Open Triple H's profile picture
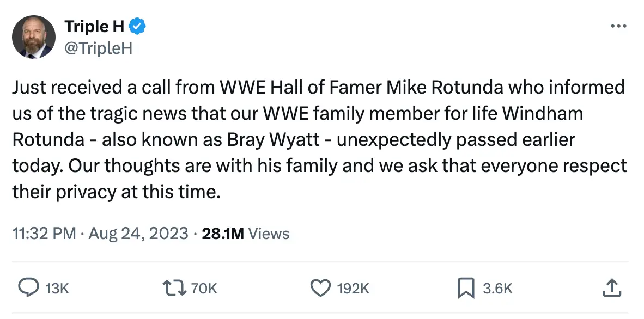Screen dimensions: 644x319 click(34, 36)
